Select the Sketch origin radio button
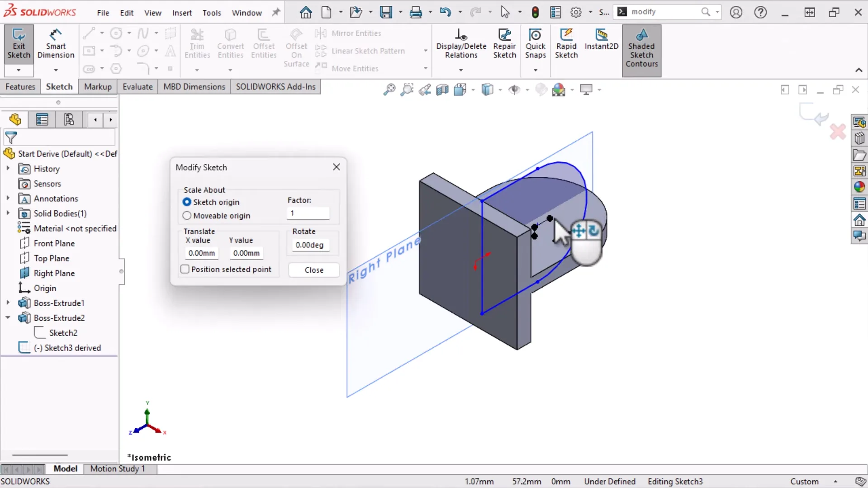Screen dimensions: 868x488 (x=187, y=202)
